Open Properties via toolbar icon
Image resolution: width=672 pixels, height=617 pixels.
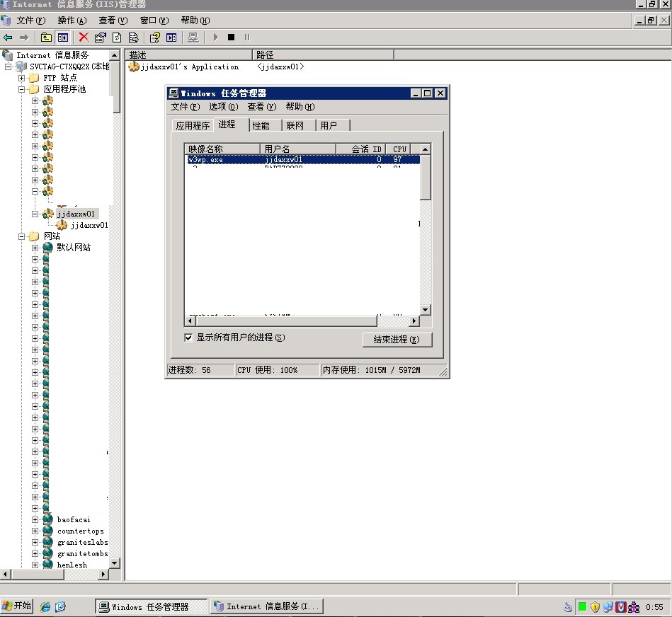click(x=101, y=38)
